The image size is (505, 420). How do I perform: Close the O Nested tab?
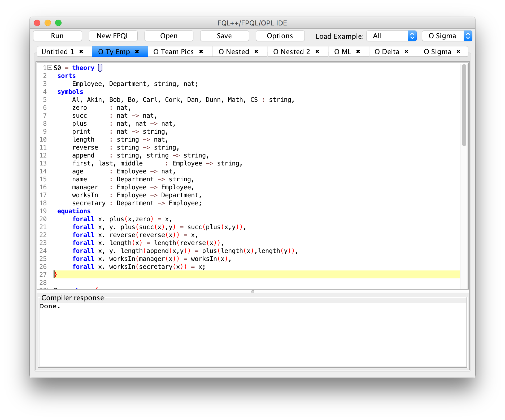coord(256,51)
